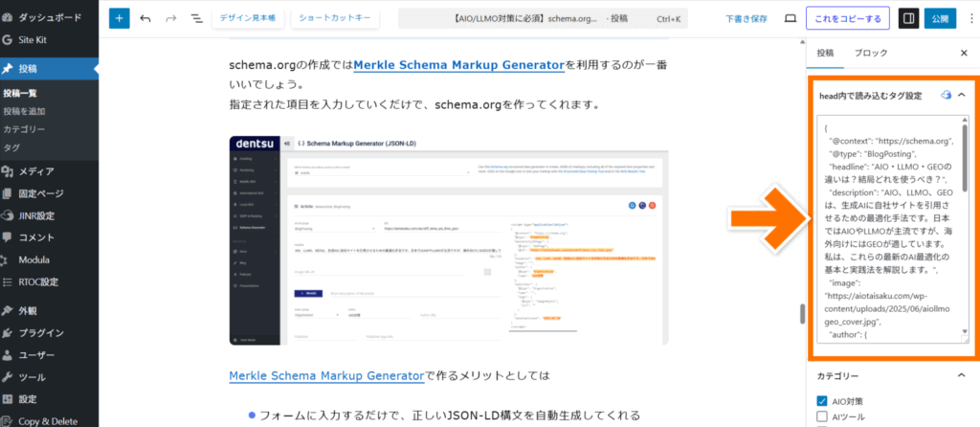This screenshot has width=980, height=427.
Task: Click the editor content scrollbar thumb
Action: (x=803, y=313)
